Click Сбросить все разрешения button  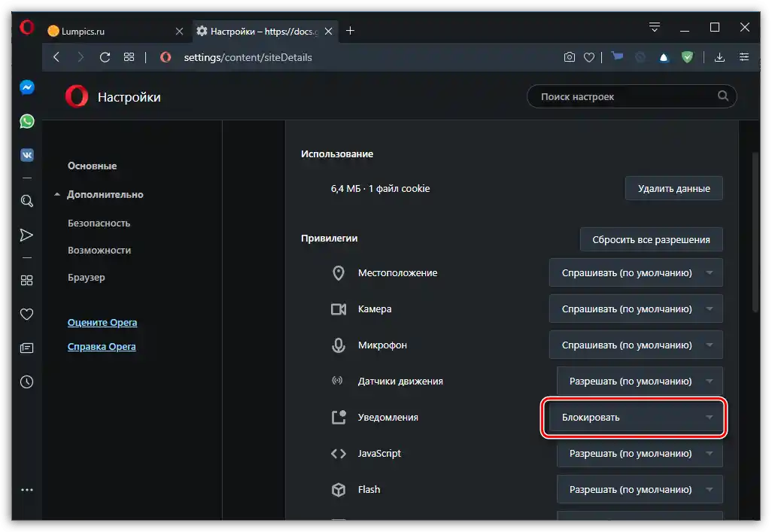coord(651,239)
